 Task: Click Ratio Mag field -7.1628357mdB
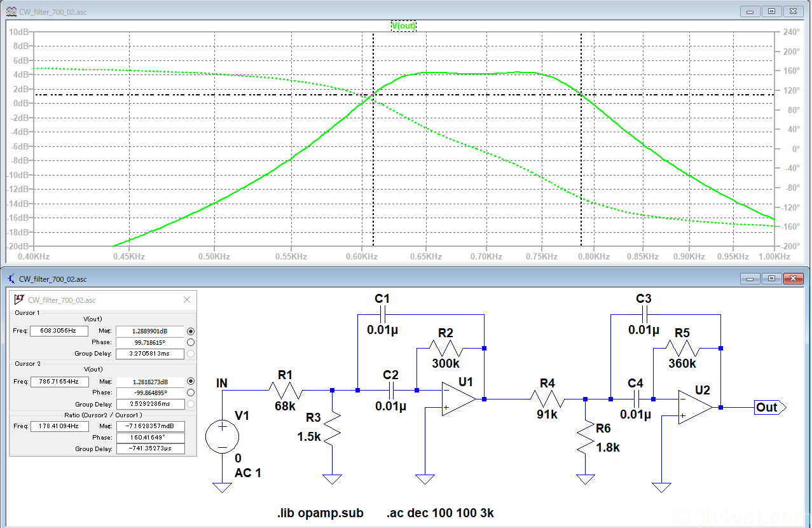(149, 426)
